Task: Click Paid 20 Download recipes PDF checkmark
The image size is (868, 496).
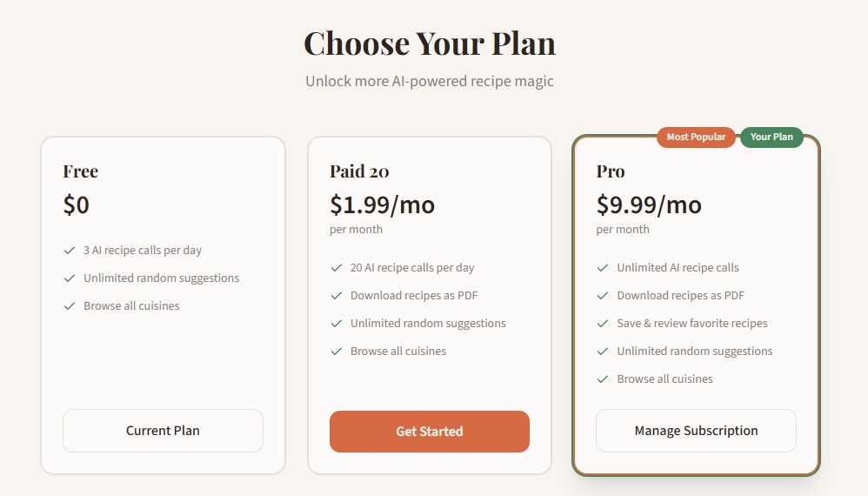Action: [x=337, y=296]
